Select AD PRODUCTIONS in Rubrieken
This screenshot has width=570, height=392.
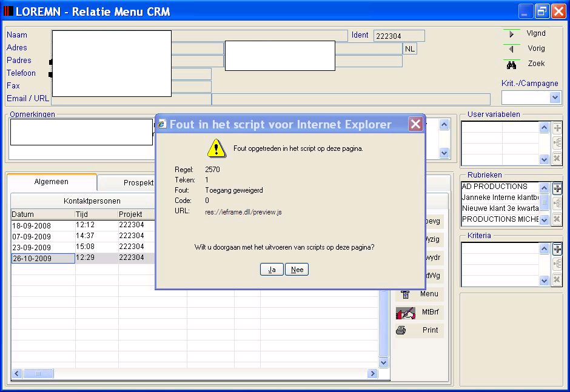click(x=500, y=187)
